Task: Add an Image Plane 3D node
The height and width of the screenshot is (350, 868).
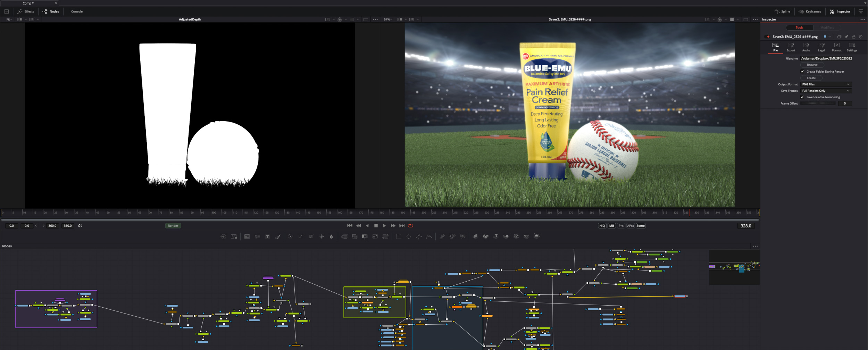Action: (x=475, y=236)
